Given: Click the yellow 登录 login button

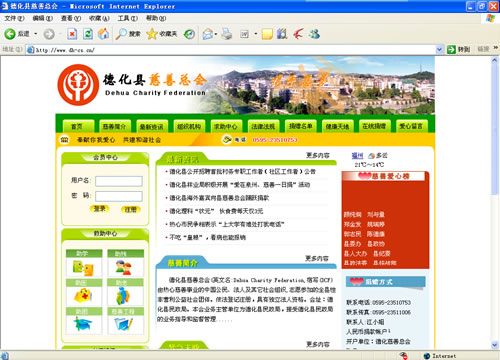Looking at the screenshot, I should click(x=99, y=209).
